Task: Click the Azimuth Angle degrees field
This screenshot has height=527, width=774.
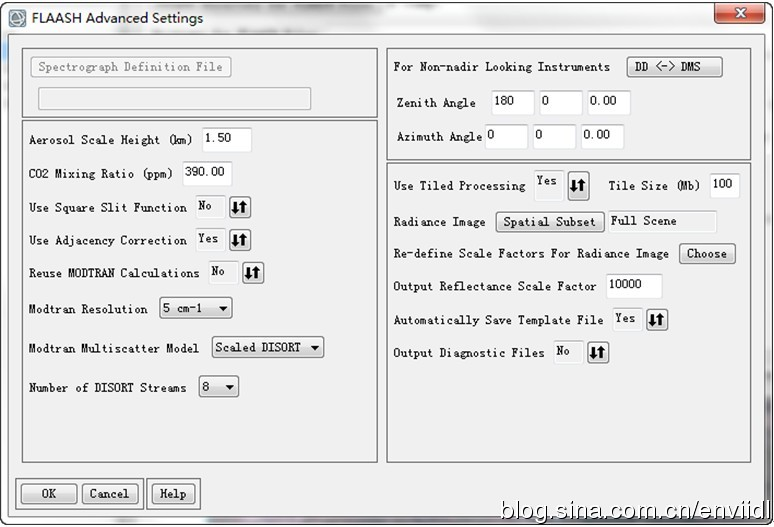Action: click(506, 136)
